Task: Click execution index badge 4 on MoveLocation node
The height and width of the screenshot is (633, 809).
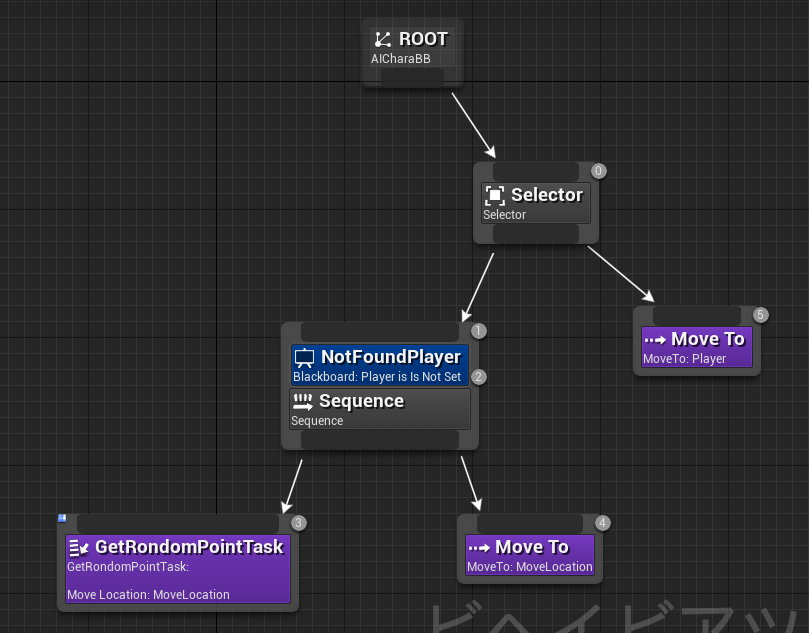Action: 602,523
